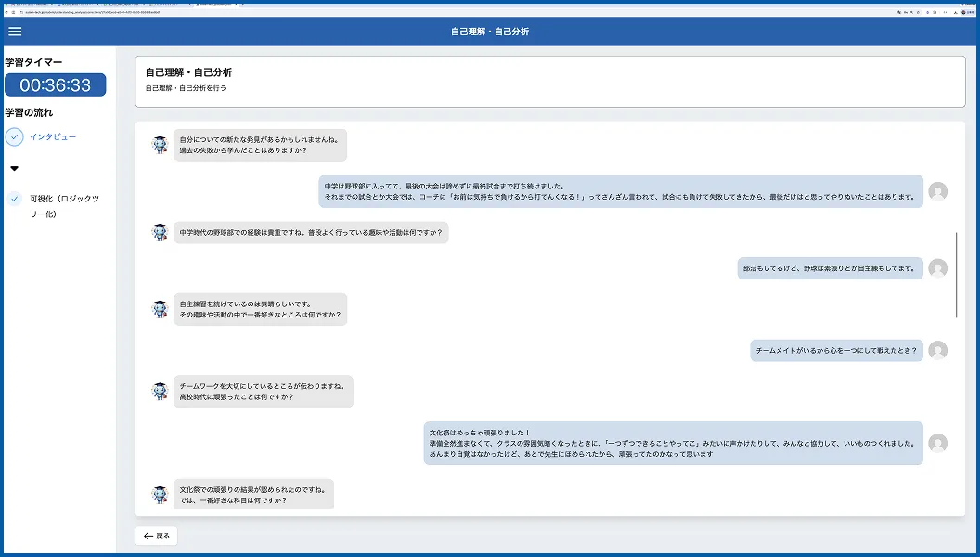Click robot avatar beside 一番好きな科目 message

(x=160, y=495)
